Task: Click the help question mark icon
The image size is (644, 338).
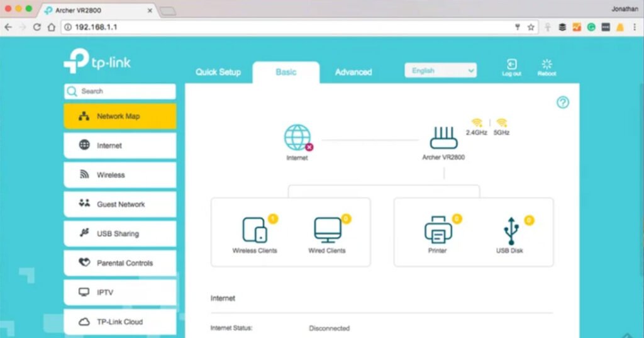Action: (563, 103)
